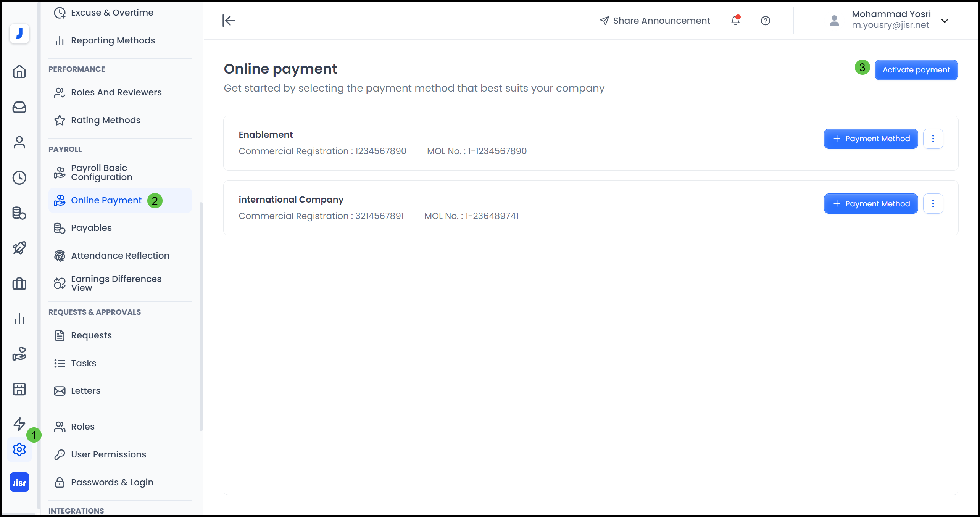Screen dimensions: 980x517
Task: Select the payroll coins icon in sidebar
Action: pyautogui.click(x=19, y=213)
